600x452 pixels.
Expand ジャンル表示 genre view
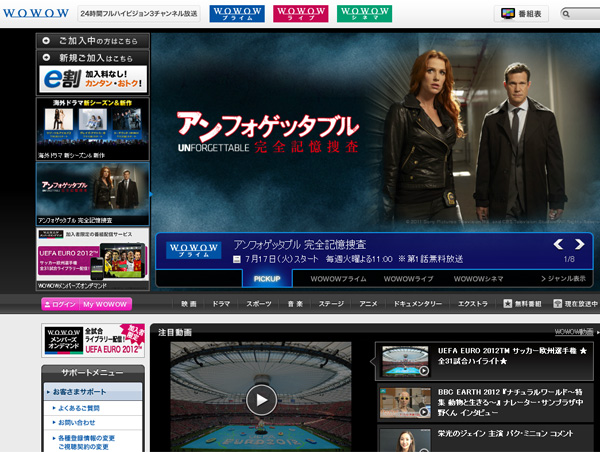tap(563, 279)
